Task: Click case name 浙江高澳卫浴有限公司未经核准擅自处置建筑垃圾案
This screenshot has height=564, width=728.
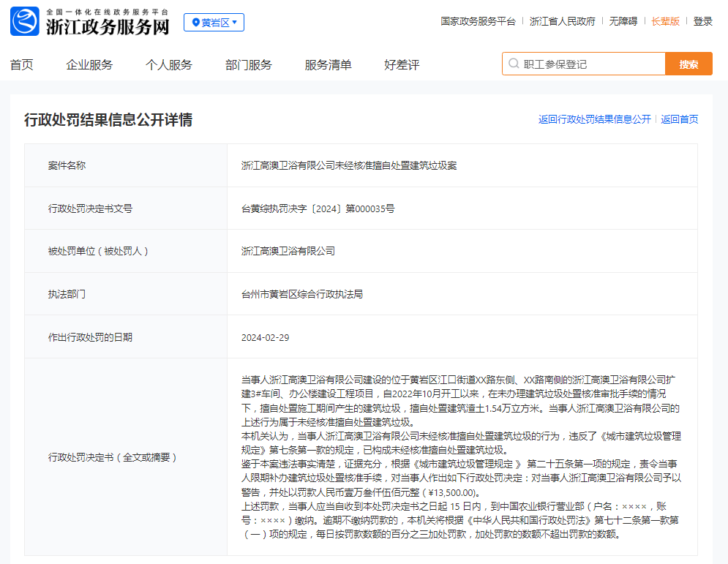Action: (x=349, y=165)
